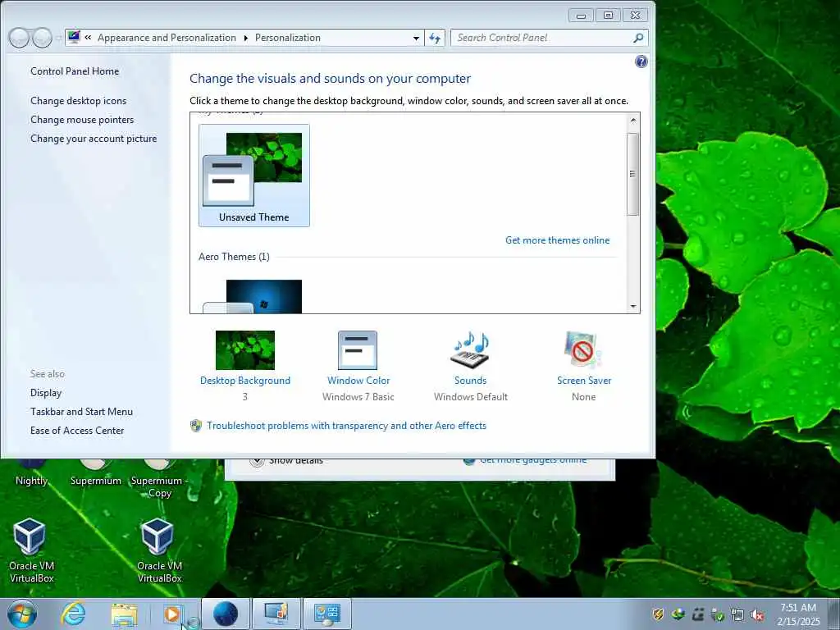Viewport: 840px width, 630px height.
Task: Click Get more themes online link
Action: (557, 240)
